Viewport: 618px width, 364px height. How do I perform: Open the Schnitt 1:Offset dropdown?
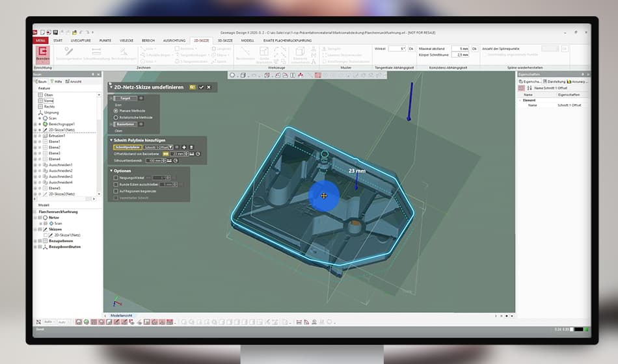171,147
